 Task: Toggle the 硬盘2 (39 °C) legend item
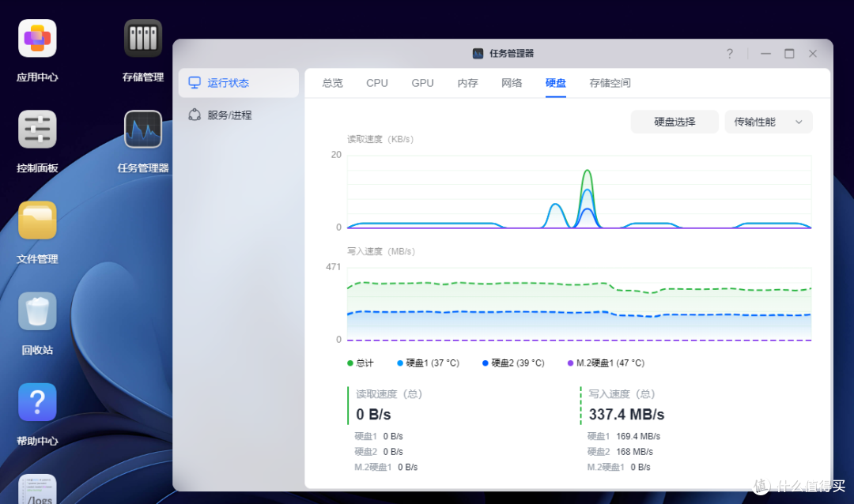pyautogui.click(x=513, y=363)
